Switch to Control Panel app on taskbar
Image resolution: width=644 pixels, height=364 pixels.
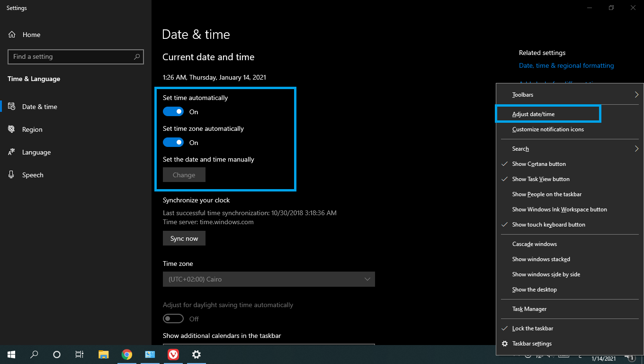[150, 355]
